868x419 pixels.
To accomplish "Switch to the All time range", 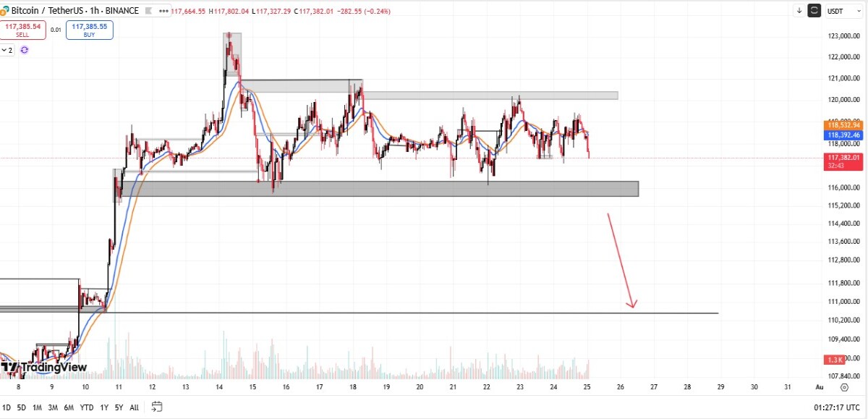I will pos(135,407).
